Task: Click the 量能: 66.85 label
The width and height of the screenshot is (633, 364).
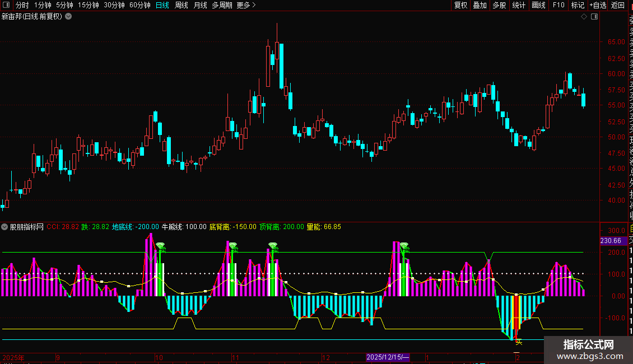Action: pyautogui.click(x=324, y=227)
